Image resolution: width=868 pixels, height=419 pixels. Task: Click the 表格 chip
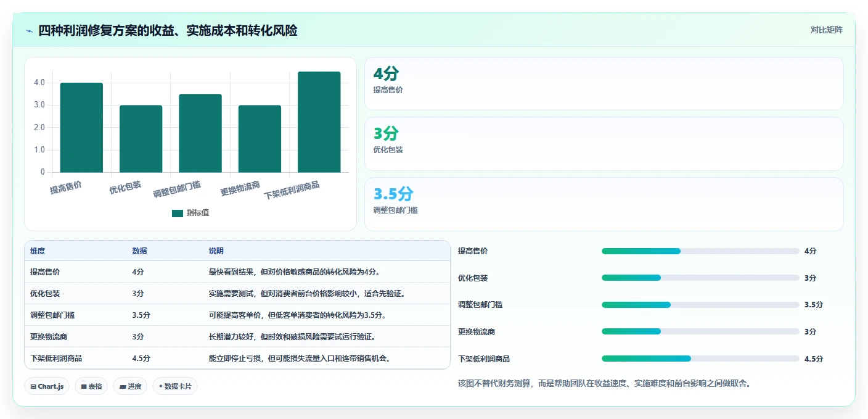pyautogui.click(x=92, y=386)
